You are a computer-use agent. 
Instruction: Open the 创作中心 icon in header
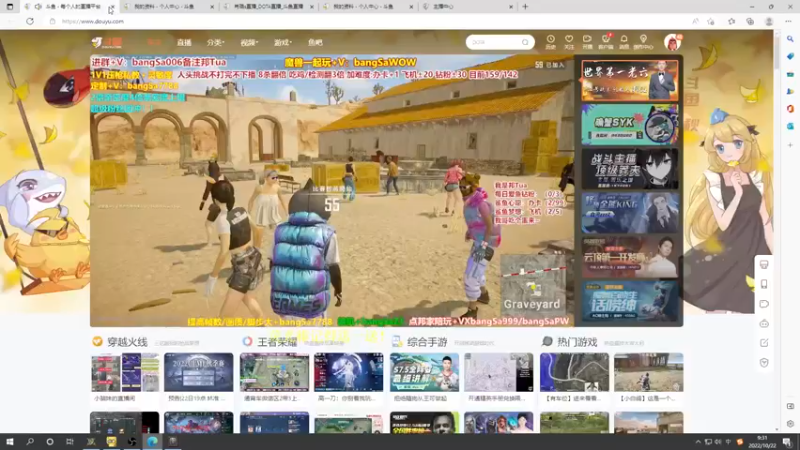click(x=643, y=42)
